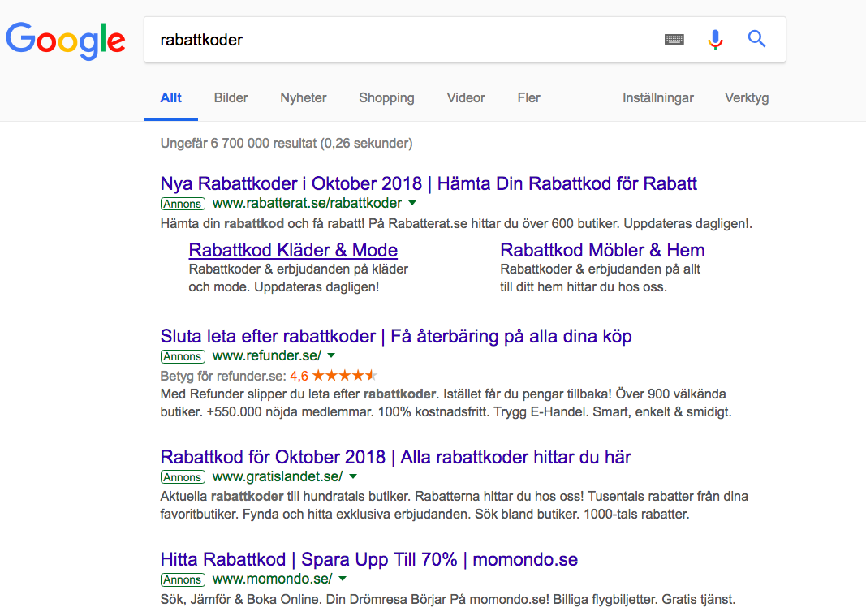Open 'Sluta leta efter rabattkoder' result
Image resolution: width=866 pixels, height=616 pixels.
[396, 336]
